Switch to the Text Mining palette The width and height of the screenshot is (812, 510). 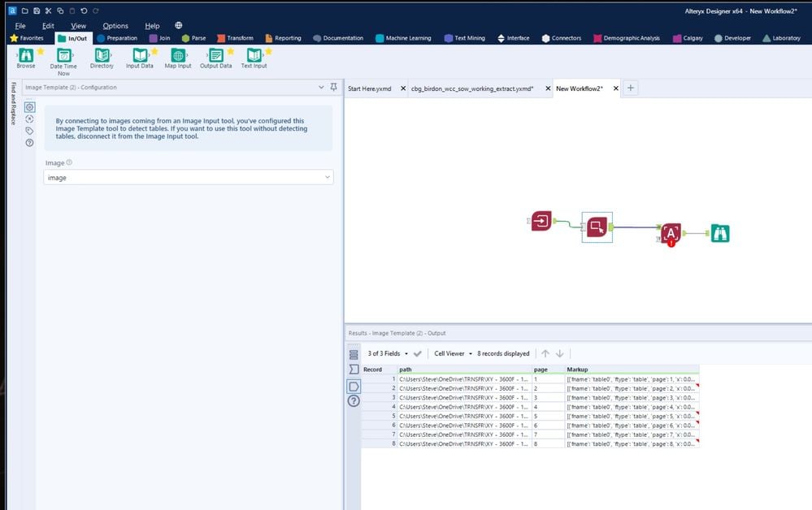click(464, 37)
